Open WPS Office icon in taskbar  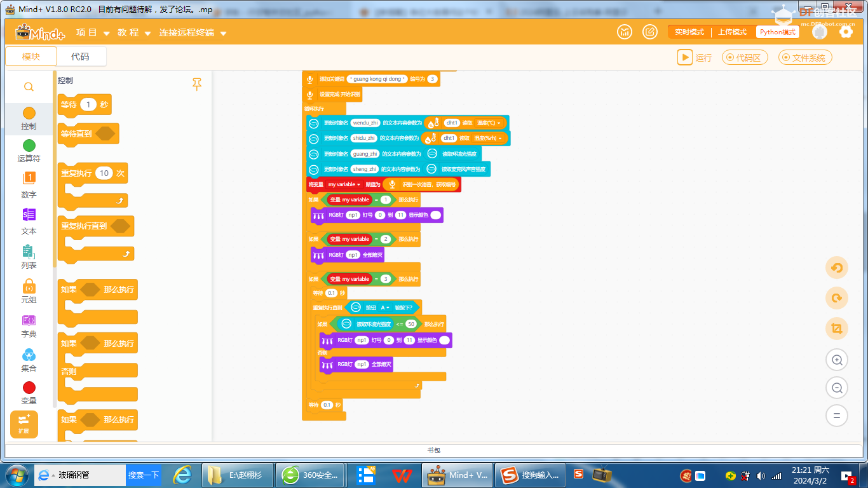pos(402,475)
